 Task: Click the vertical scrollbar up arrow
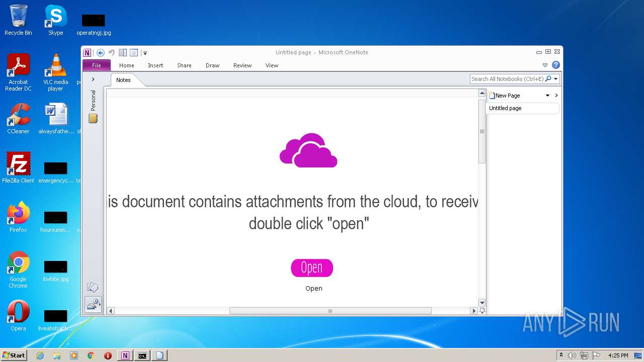tap(482, 94)
